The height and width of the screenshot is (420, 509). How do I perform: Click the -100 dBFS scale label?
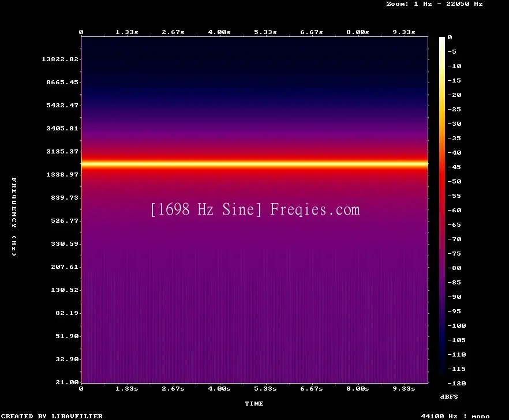point(456,325)
